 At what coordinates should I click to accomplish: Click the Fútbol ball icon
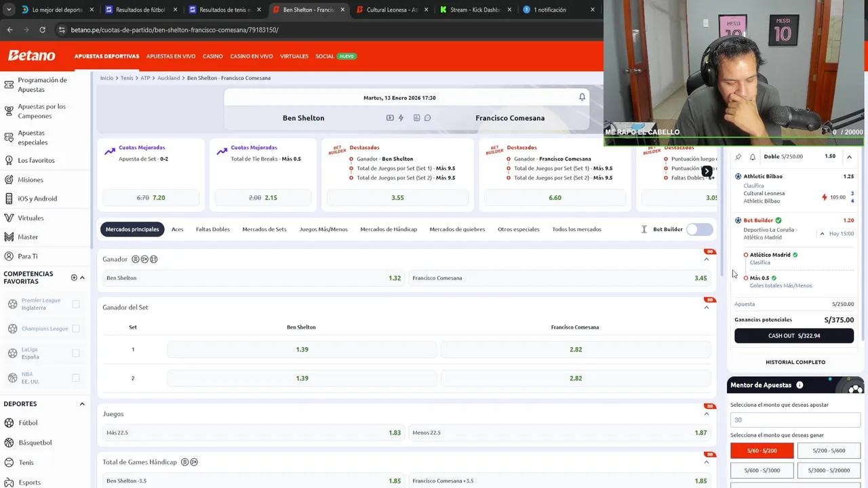(9, 422)
